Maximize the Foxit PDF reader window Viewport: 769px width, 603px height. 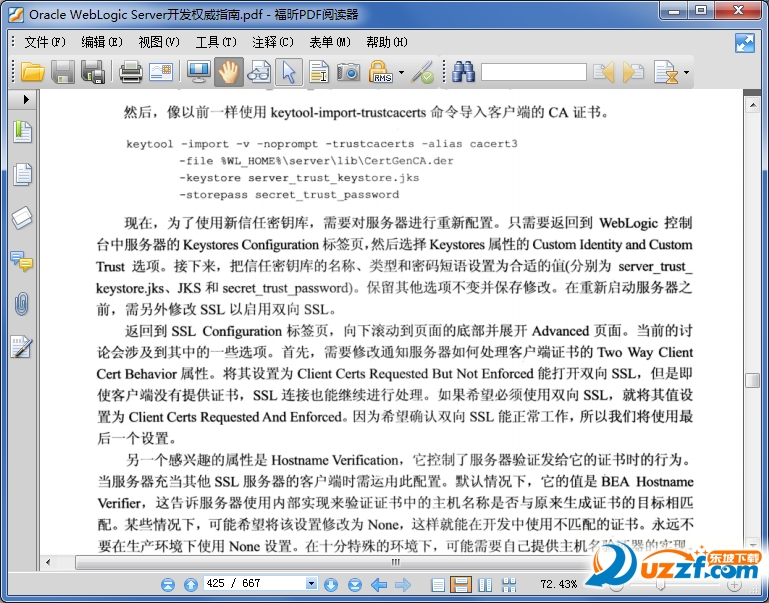point(701,11)
